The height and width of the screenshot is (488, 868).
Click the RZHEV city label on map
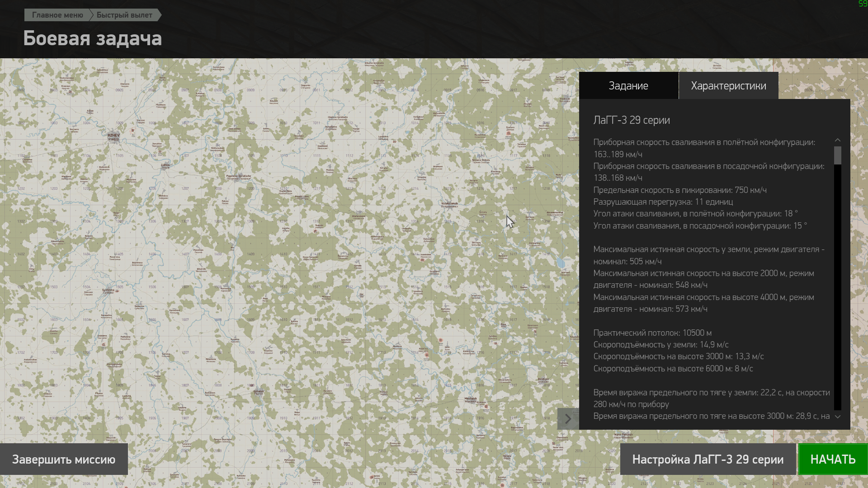point(113,136)
